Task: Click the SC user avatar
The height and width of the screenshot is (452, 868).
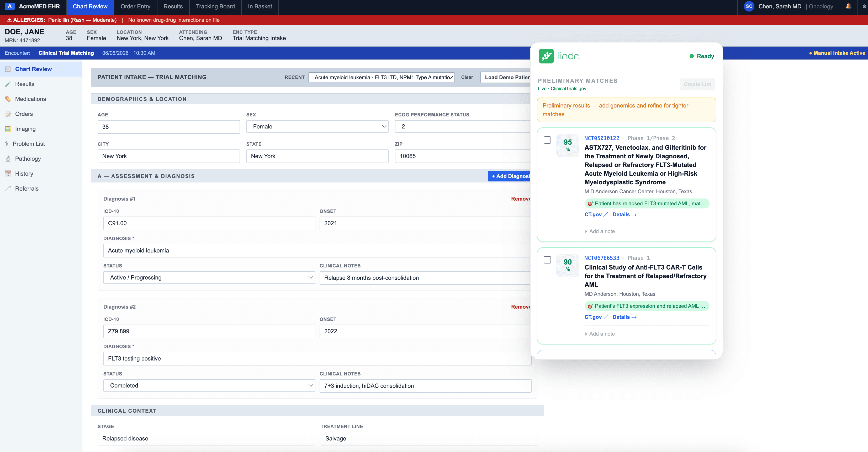Action: [749, 6]
